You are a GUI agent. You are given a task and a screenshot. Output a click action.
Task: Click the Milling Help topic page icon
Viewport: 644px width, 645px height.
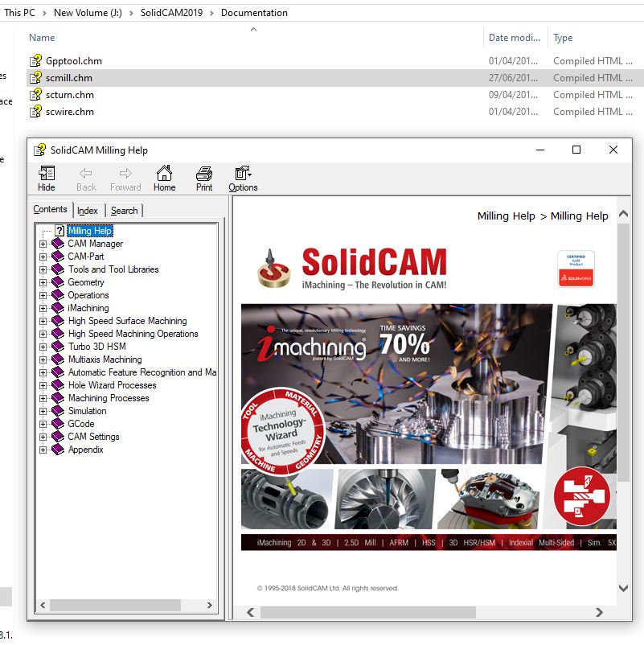pos(59,230)
